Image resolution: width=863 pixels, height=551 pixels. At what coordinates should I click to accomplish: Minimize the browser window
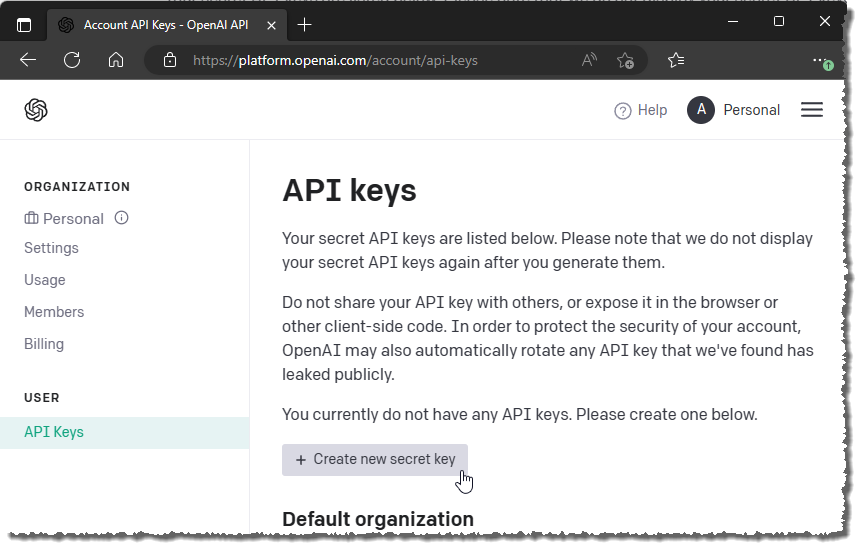point(733,21)
